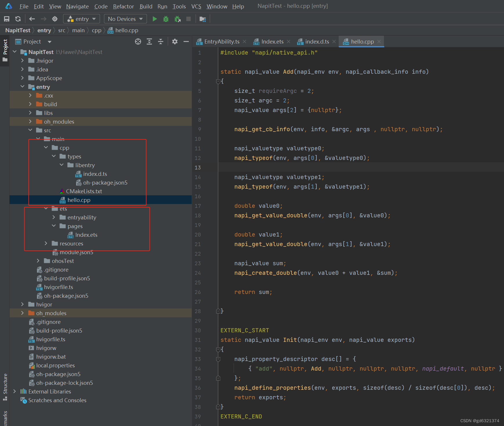Image resolution: width=504 pixels, height=426 pixels.
Task: Hide the Project tool window
Action: click(x=186, y=41)
